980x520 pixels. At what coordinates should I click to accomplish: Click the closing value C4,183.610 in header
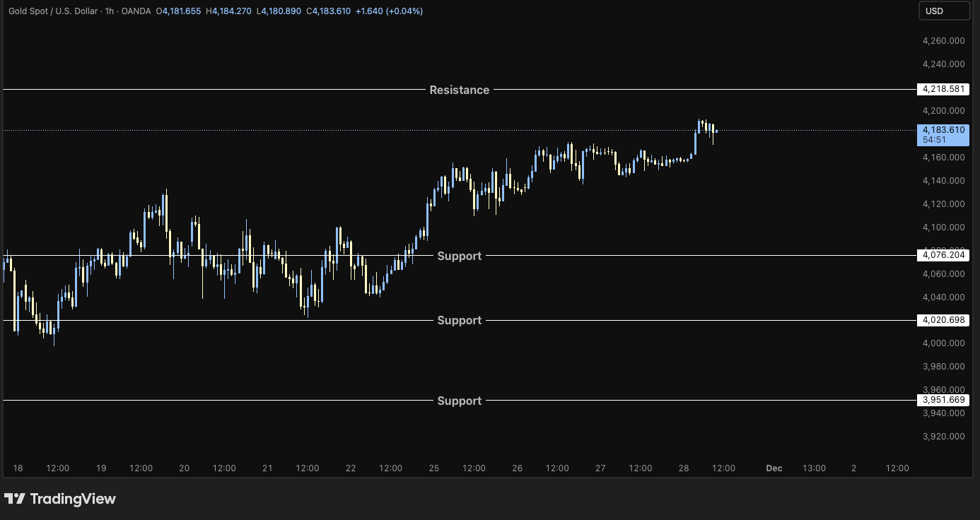[x=328, y=11]
